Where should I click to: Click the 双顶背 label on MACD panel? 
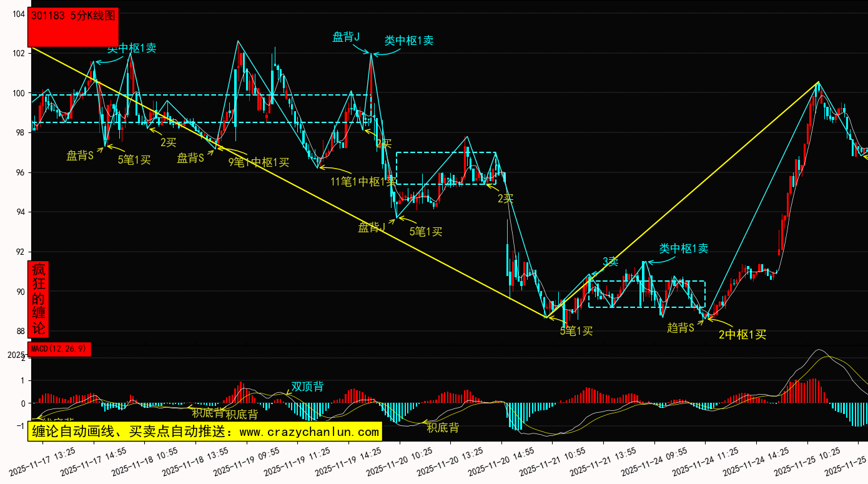(x=307, y=387)
